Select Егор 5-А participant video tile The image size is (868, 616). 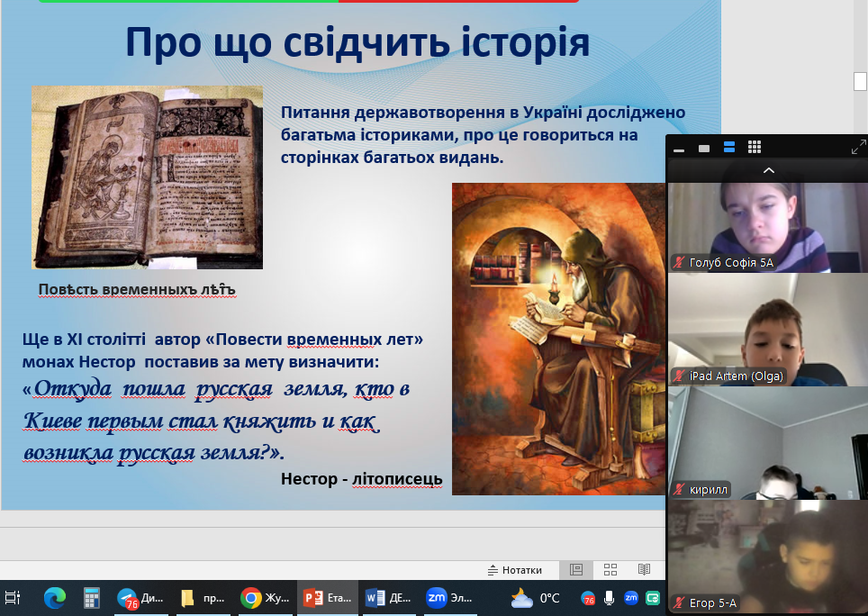point(768,557)
